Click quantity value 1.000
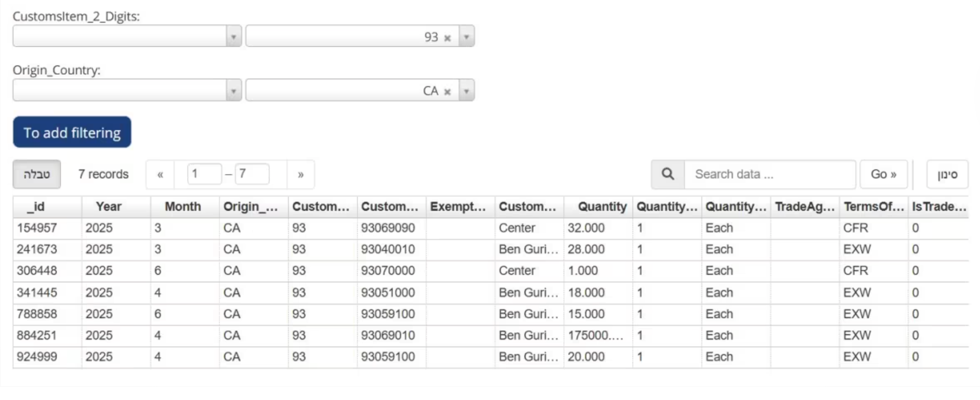The height and width of the screenshot is (400, 980). coord(583,271)
